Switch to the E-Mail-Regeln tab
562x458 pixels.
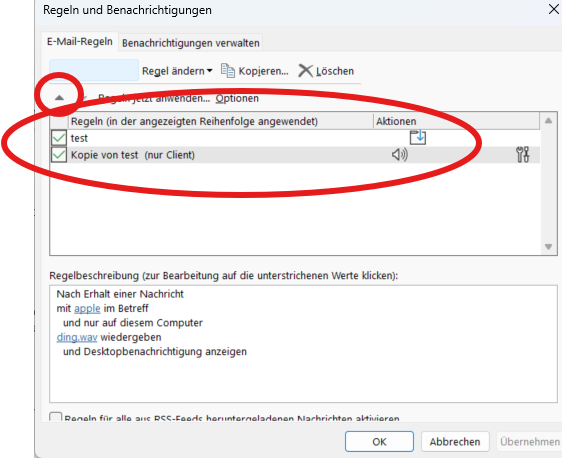[x=80, y=42]
